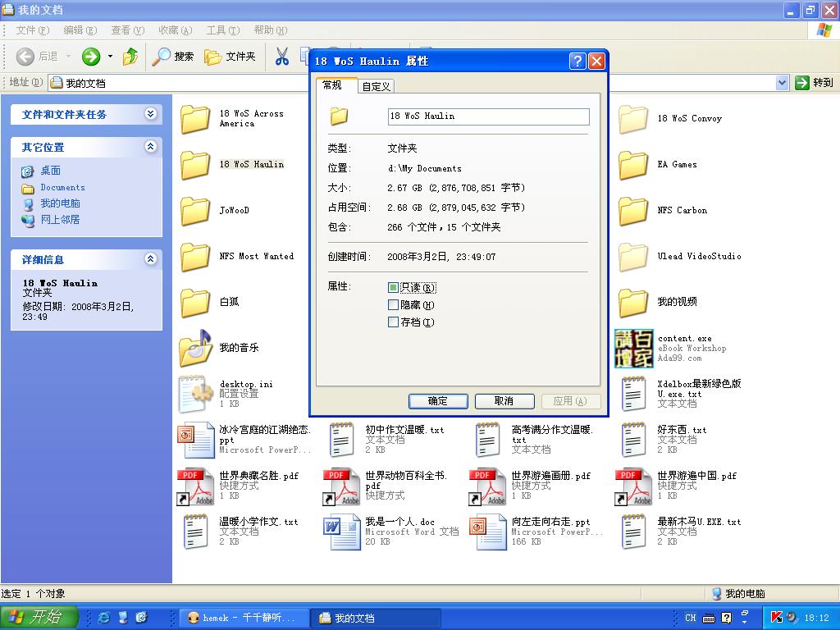Click the Search magnifier toolbar icon

[x=162, y=57]
